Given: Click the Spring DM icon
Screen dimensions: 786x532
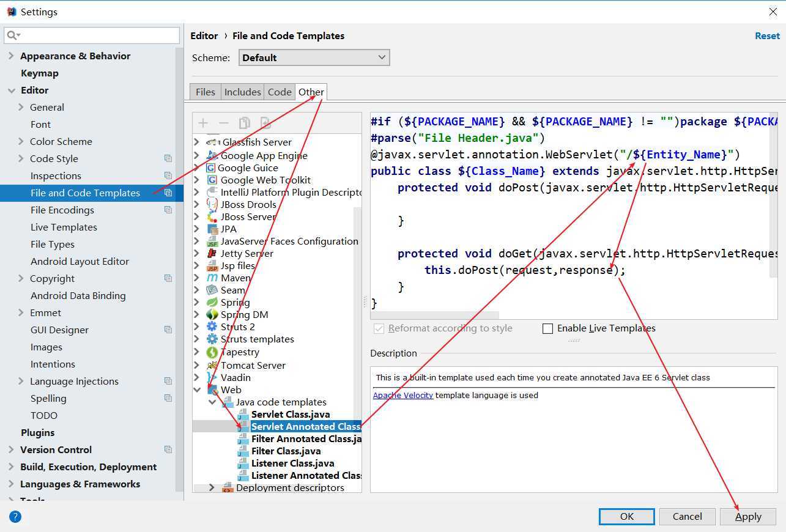Looking at the screenshot, I should coord(212,314).
